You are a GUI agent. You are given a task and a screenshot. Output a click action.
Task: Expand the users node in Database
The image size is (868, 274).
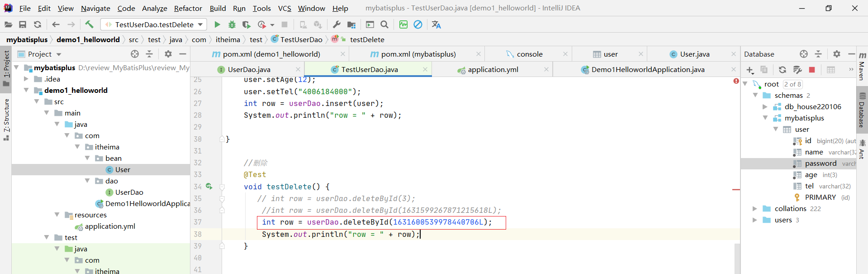(754, 220)
